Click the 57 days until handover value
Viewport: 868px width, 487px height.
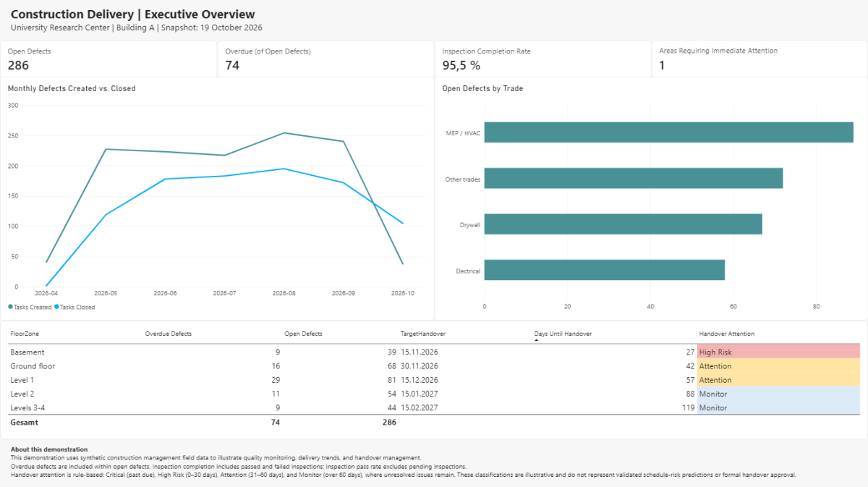(x=690, y=380)
